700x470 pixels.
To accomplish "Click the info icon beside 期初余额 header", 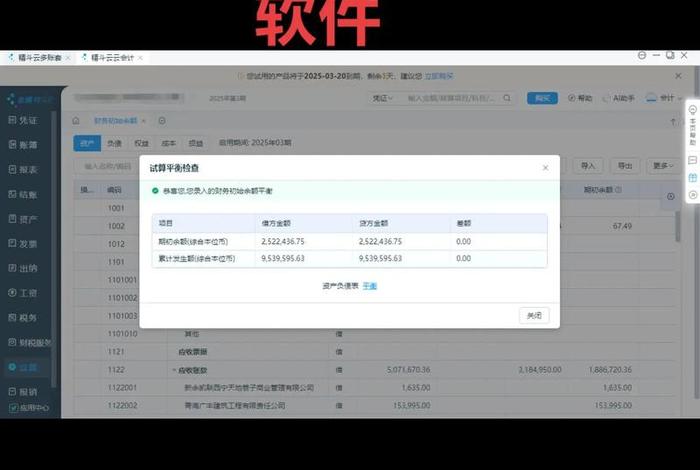I will pos(619,190).
